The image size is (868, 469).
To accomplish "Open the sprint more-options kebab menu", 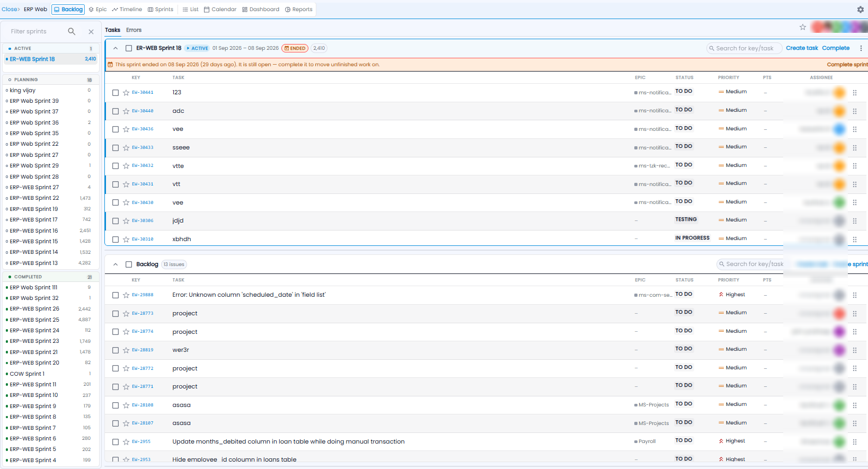I will click(x=861, y=48).
